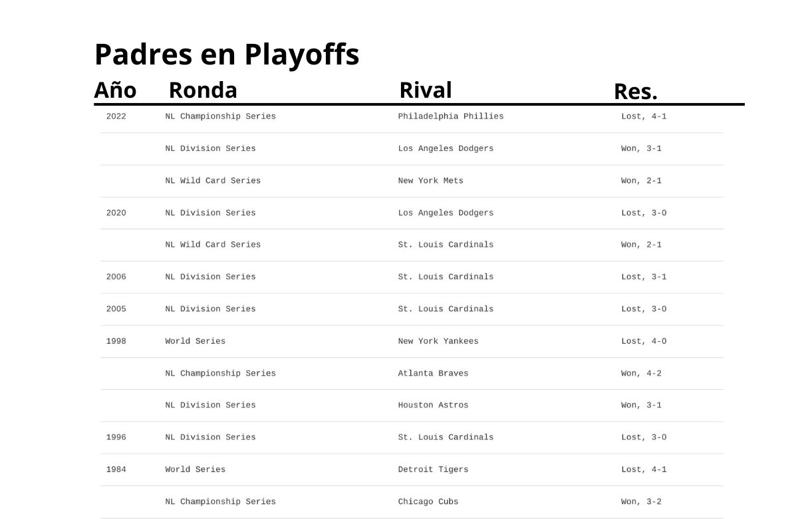Click the Detroit Tigers cell

pyautogui.click(x=433, y=469)
